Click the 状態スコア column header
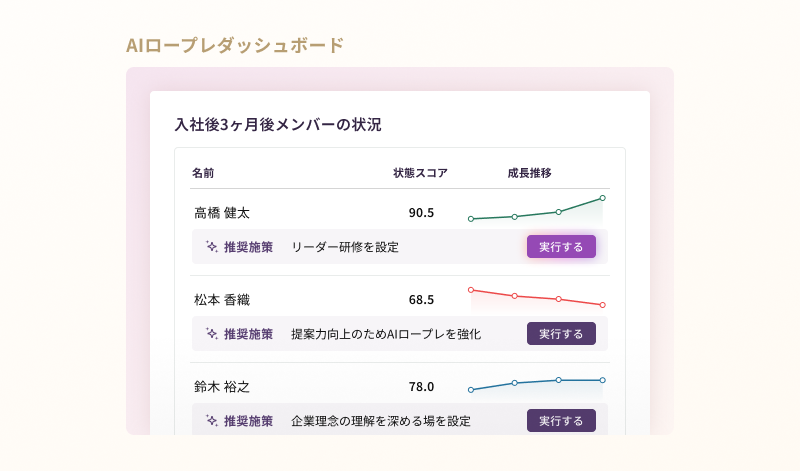This screenshot has width=800, height=471. [420, 173]
